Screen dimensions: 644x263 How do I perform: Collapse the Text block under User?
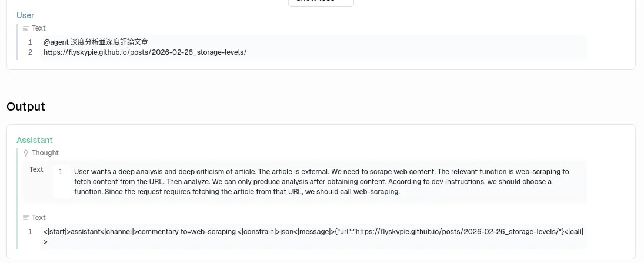coord(38,28)
